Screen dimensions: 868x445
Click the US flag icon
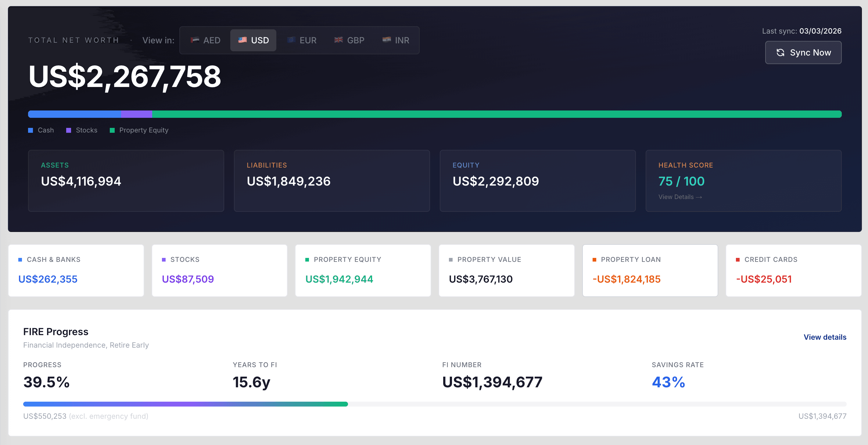point(242,40)
